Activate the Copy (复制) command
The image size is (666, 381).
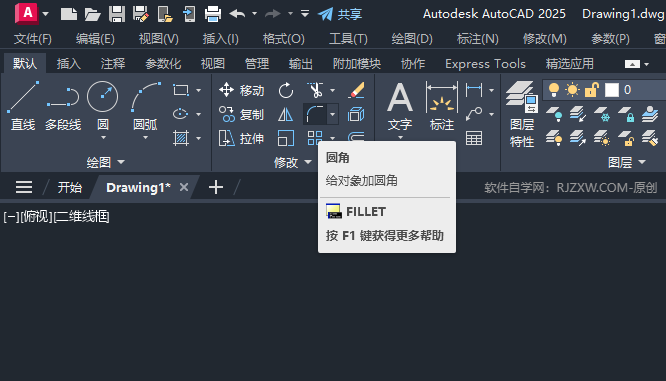point(241,114)
